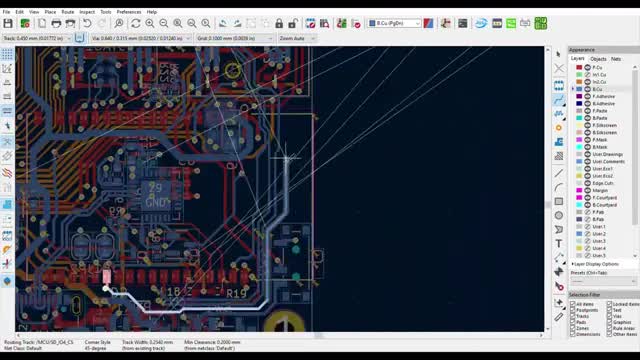This screenshot has height=360, width=640.
Task: Open Find tool with magnifier icon
Action: (119, 23)
